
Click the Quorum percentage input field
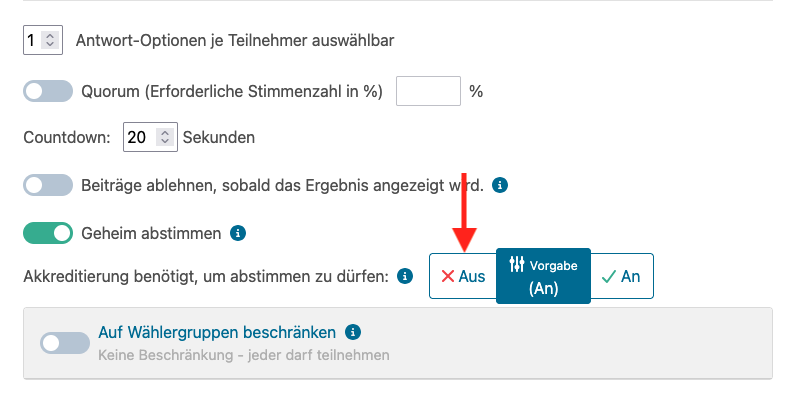[x=428, y=91]
